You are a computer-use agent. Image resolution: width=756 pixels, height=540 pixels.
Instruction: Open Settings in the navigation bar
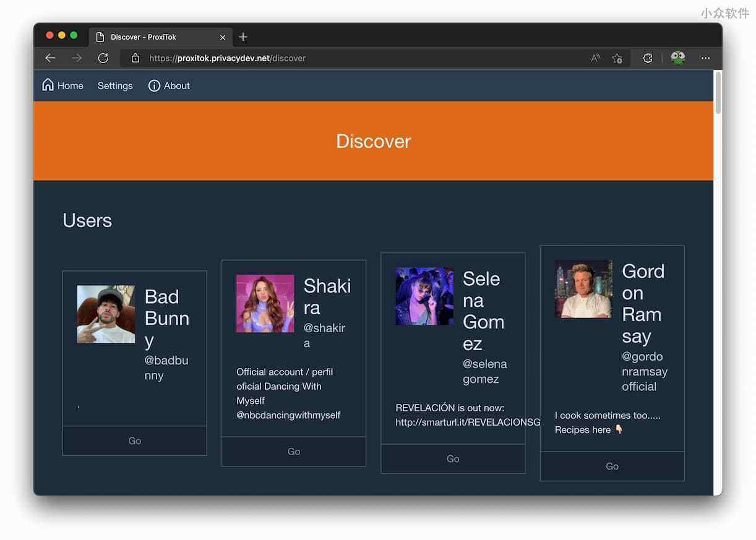point(115,86)
